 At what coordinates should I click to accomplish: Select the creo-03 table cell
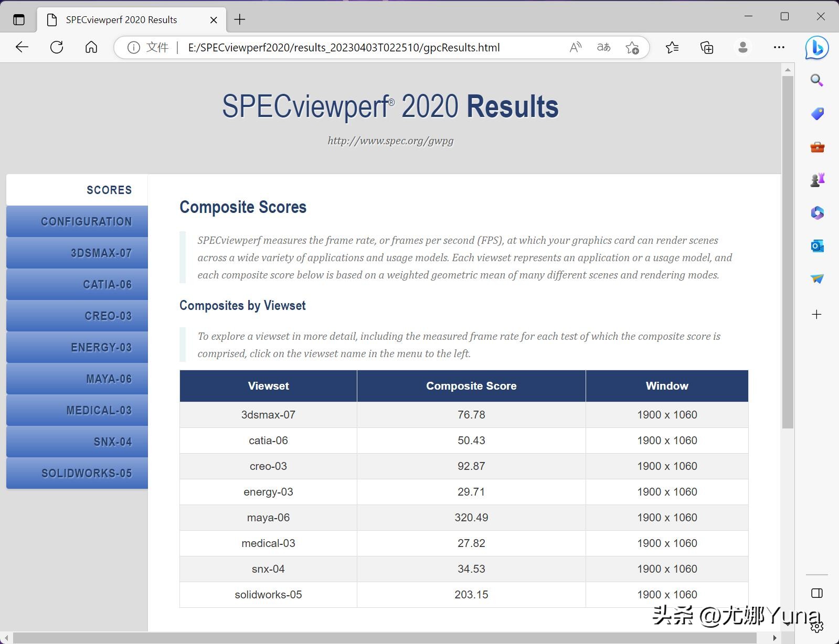coord(268,466)
